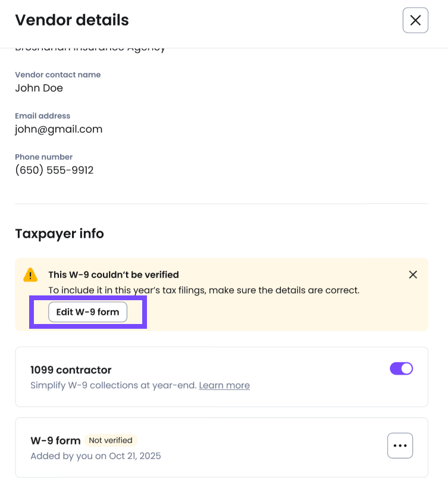Click the 1099 contractor label text
The height and width of the screenshot is (489, 448).
tap(71, 370)
